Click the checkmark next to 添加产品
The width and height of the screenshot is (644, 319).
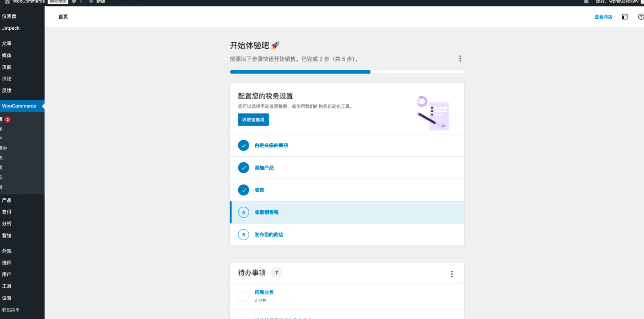click(244, 168)
